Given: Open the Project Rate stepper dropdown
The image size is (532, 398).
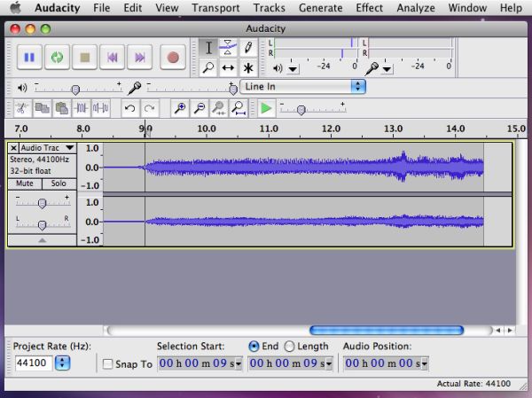Looking at the screenshot, I should pyautogui.click(x=62, y=363).
